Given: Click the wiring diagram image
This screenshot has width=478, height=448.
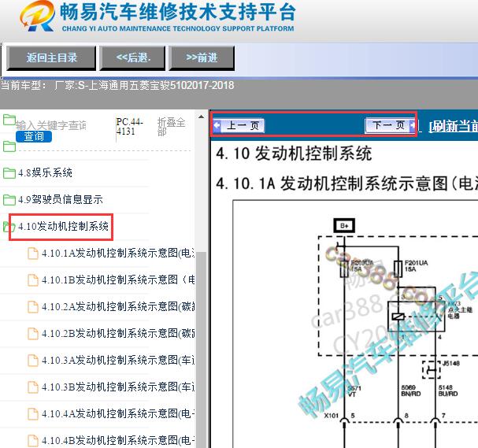Looking at the screenshot, I should pos(355,324).
